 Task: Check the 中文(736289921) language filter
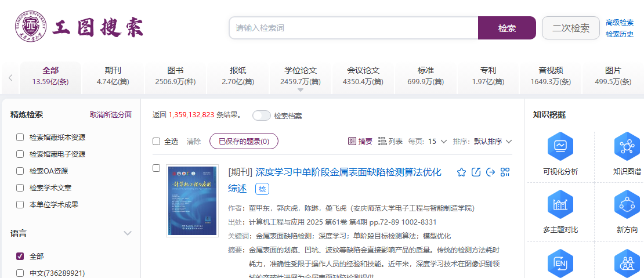pyautogui.click(x=20, y=273)
